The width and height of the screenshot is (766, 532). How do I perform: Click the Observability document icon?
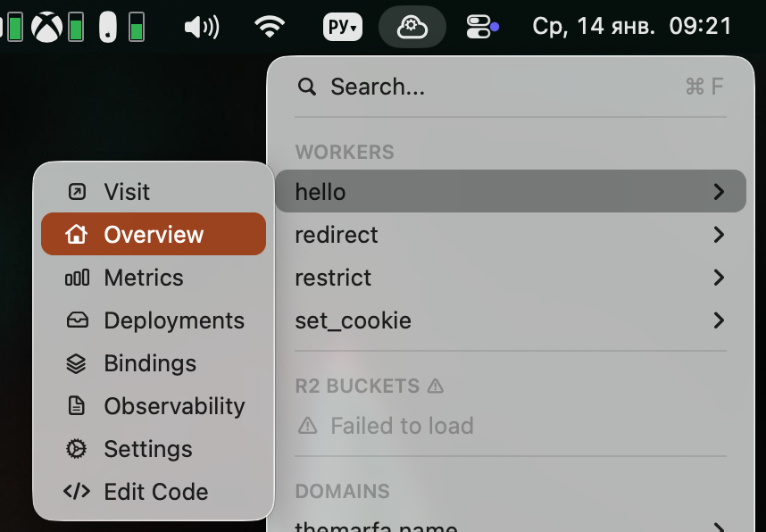click(77, 406)
